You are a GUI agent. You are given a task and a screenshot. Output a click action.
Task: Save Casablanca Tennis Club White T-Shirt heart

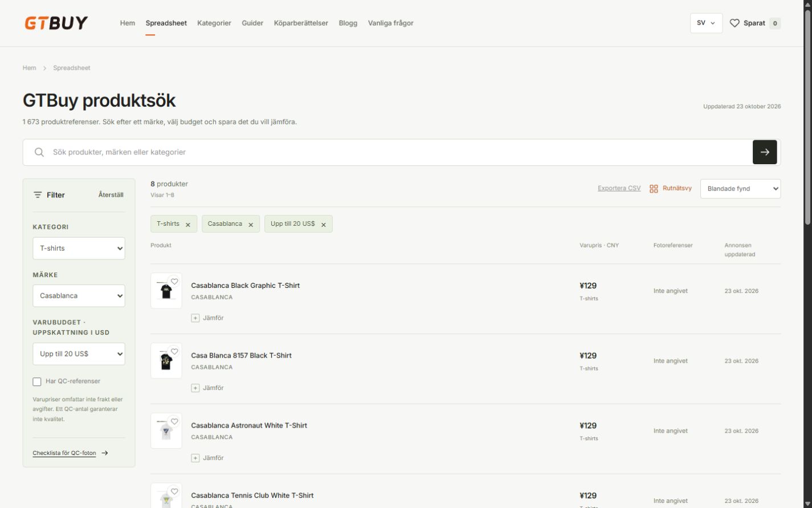[174, 491]
